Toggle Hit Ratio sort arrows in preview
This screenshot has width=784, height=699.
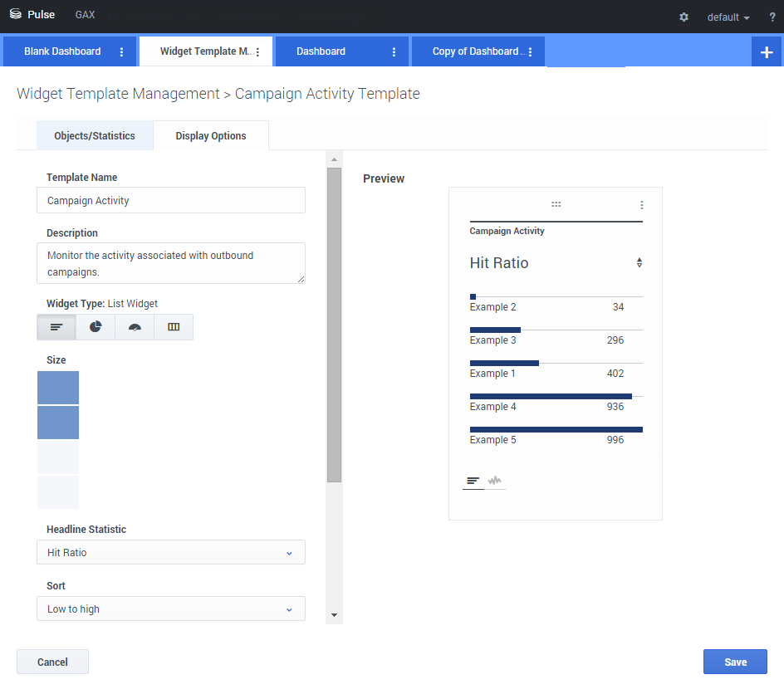tap(639, 263)
